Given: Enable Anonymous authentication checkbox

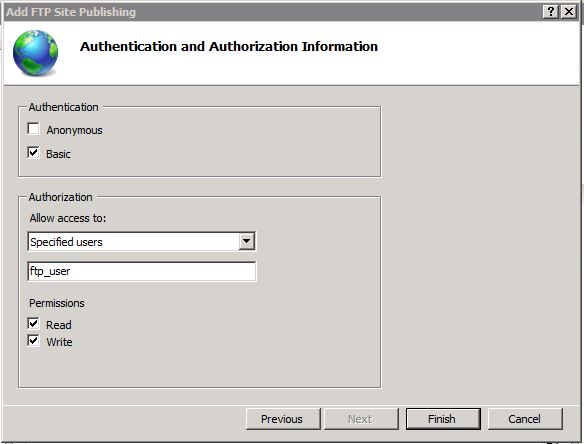Looking at the screenshot, I should [34, 129].
